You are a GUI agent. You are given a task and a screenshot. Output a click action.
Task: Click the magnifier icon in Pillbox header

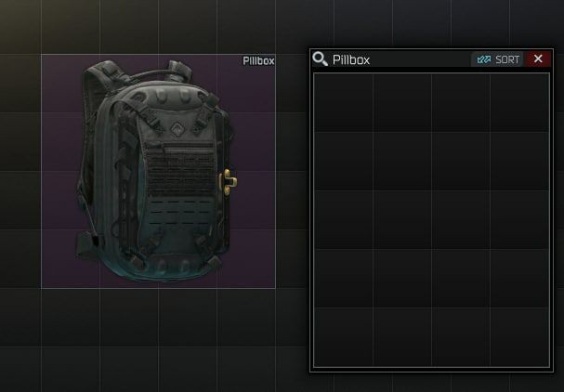click(320, 59)
